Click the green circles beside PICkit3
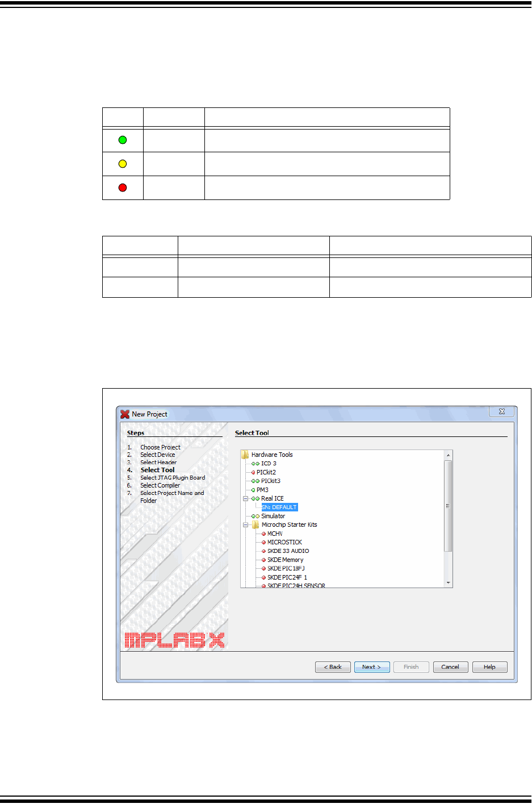 pyautogui.click(x=255, y=481)
